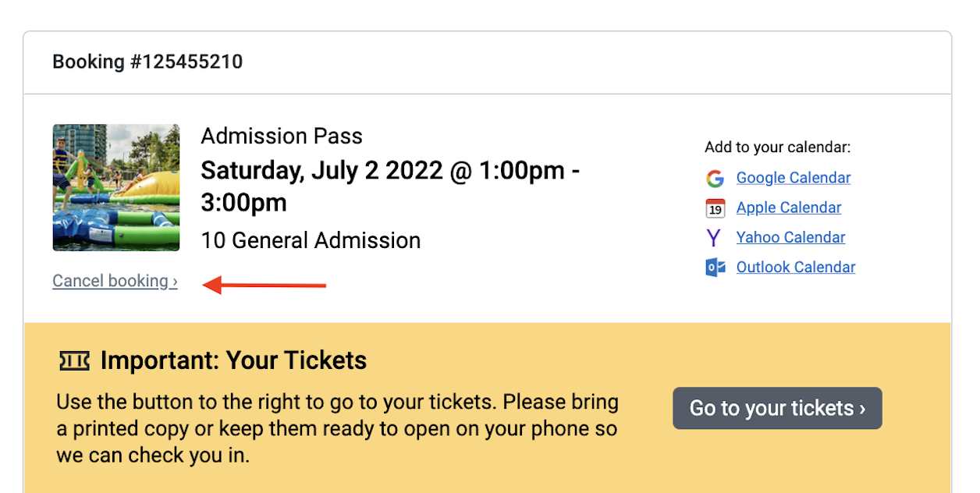Select the Yahoo Calendar link
Screen dimensions: 980x493
[790, 237]
